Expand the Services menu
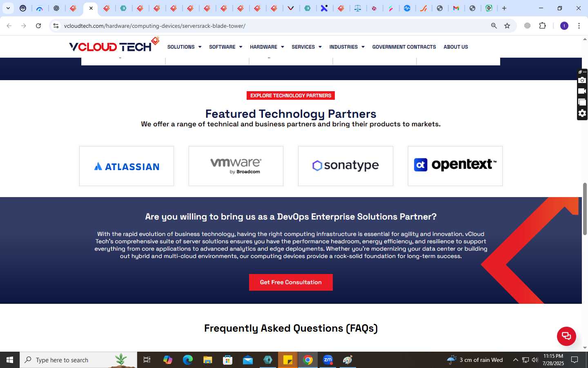The image size is (588, 368). coord(306,47)
